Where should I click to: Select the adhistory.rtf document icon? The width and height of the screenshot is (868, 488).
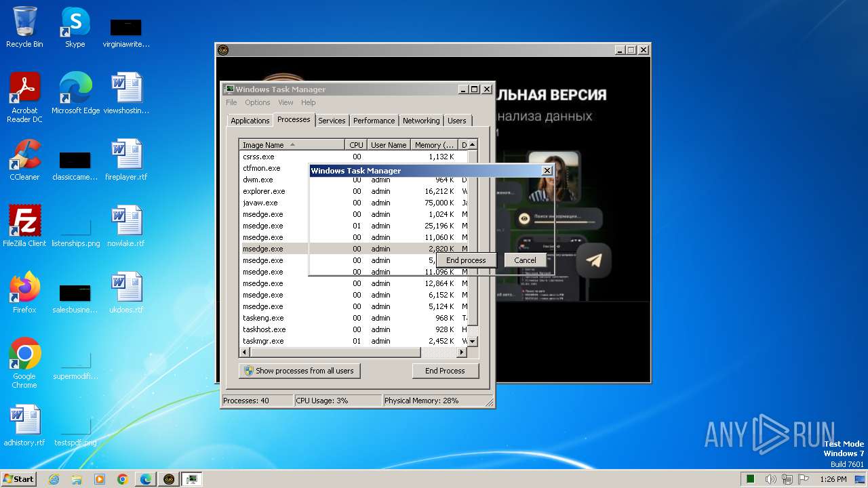[24, 426]
